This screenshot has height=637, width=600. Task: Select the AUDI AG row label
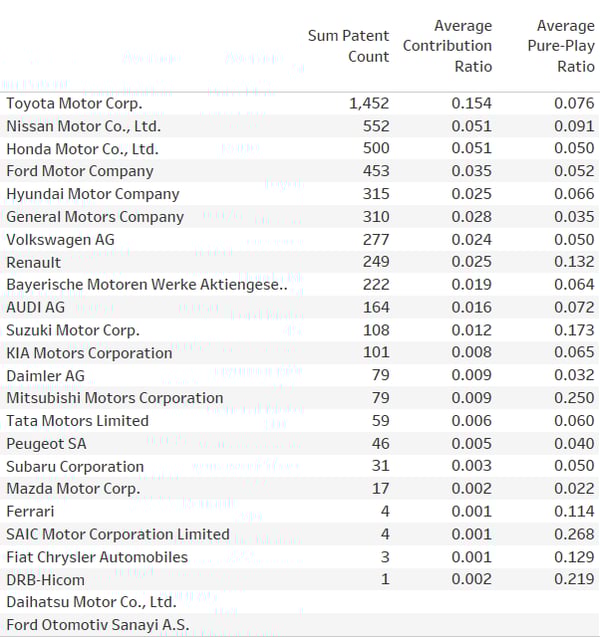pos(35,307)
